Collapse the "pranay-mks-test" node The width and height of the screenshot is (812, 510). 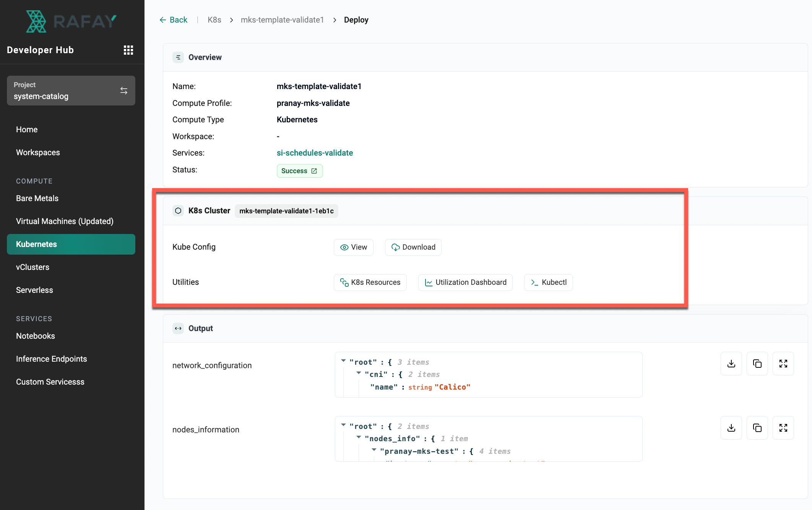[374, 450]
